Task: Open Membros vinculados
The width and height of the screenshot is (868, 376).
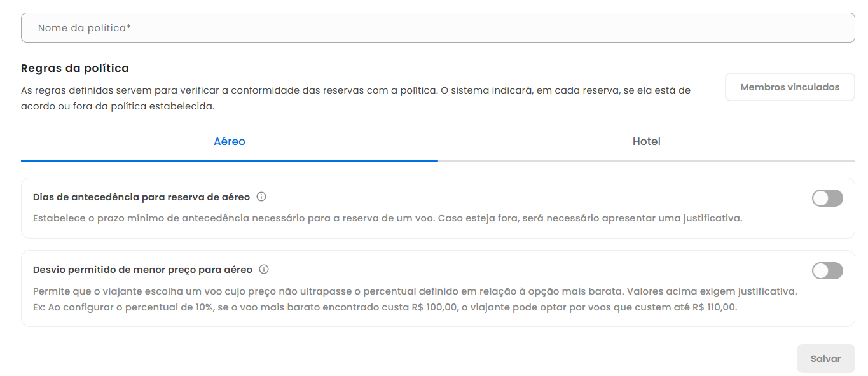Action: (x=790, y=87)
